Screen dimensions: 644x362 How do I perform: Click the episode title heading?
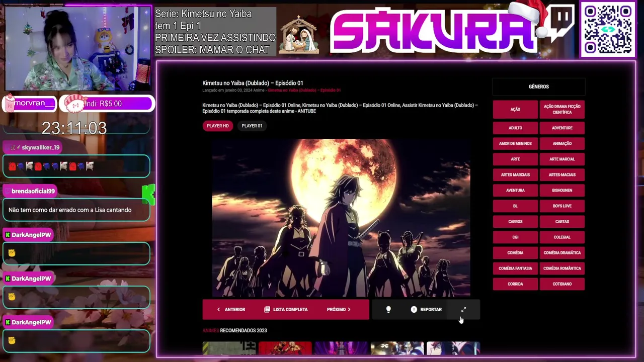click(x=253, y=83)
